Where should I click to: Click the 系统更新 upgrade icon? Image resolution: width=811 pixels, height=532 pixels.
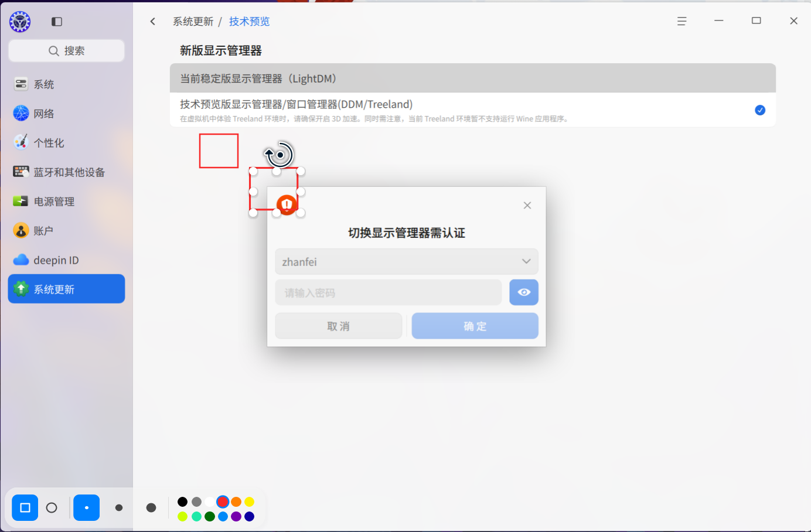21,289
